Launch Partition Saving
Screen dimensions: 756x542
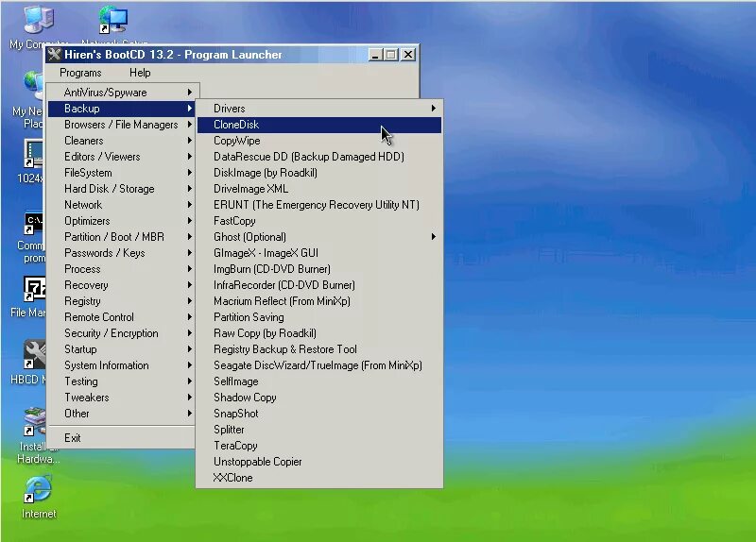point(319,317)
